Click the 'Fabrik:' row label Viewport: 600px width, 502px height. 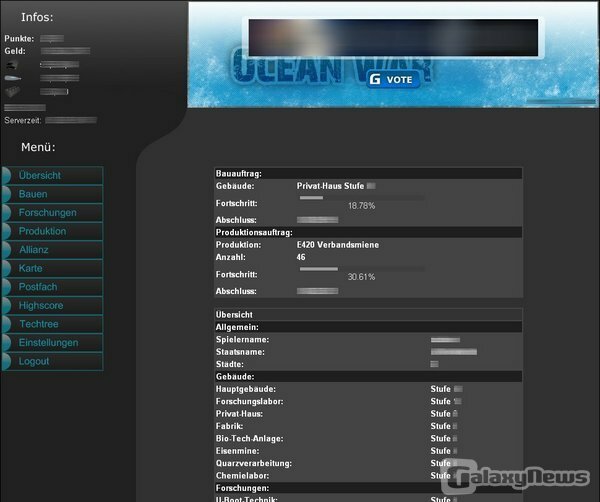coord(229,426)
